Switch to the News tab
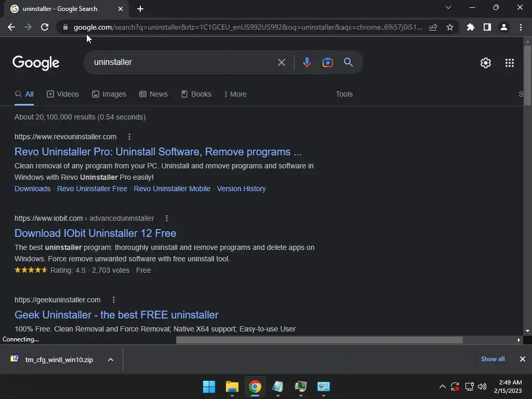532x399 pixels. click(153, 95)
